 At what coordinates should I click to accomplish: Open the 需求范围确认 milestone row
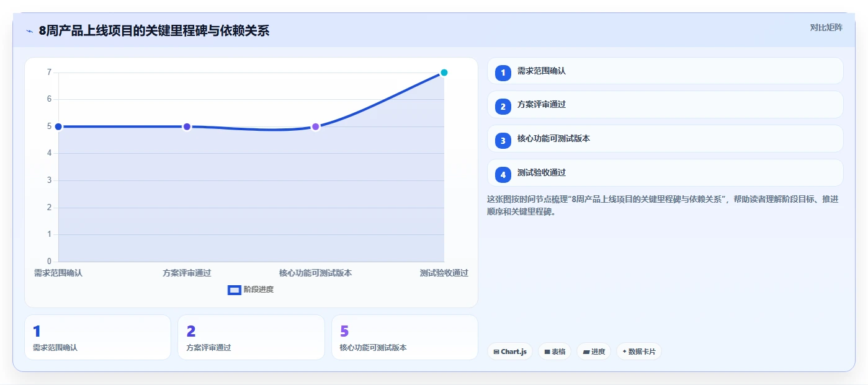point(665,71)
